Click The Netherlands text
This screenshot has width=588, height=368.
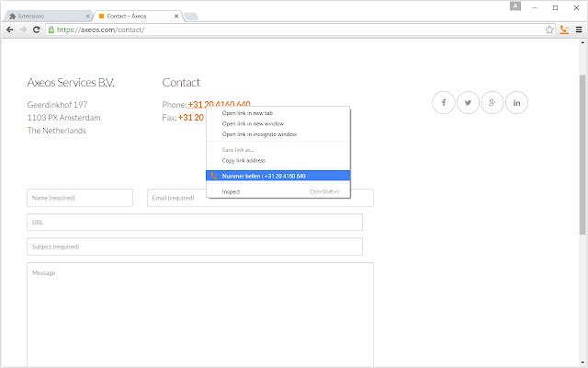pyautogui.click(x=57, y=131)
